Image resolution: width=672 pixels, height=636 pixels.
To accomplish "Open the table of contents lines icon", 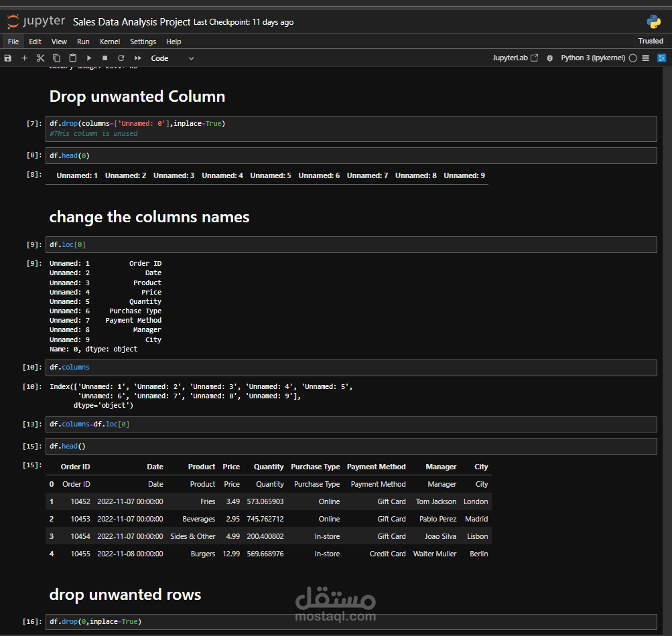I will 646,58.
